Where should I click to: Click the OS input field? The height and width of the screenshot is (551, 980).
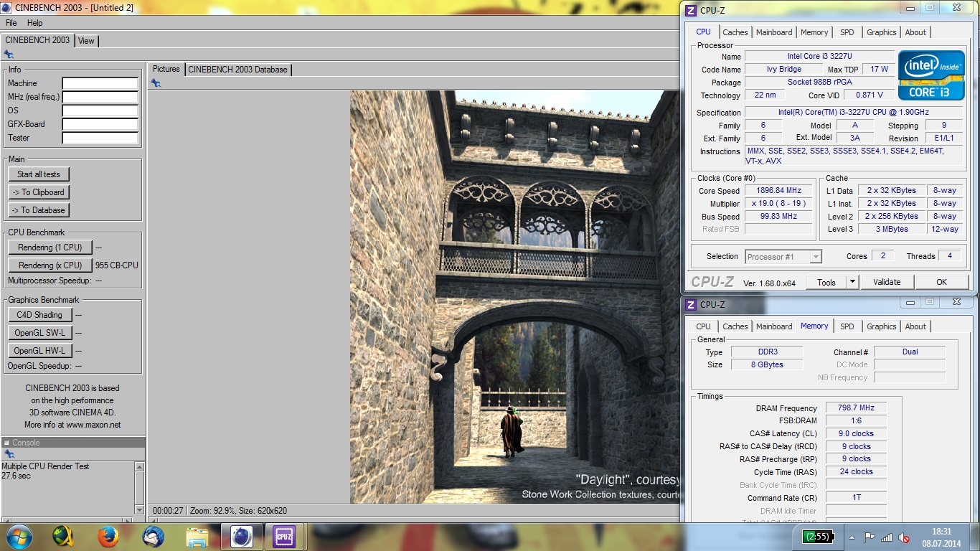[100, 111]
